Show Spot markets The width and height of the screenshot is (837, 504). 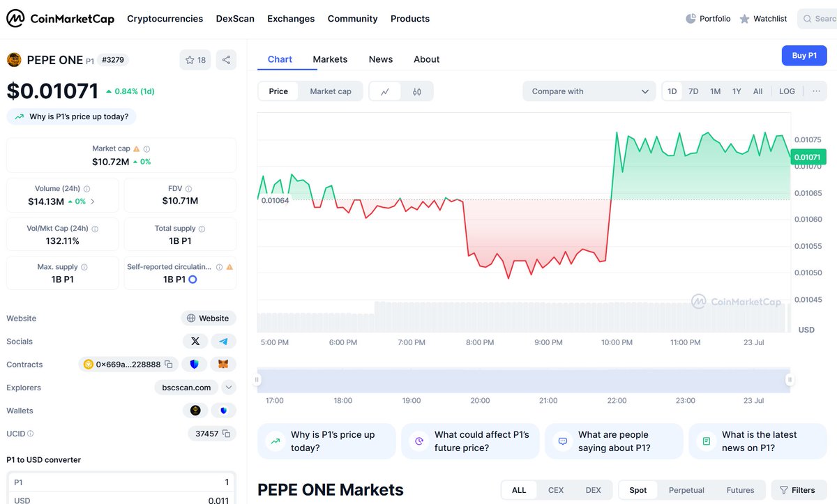coord(638,490)
